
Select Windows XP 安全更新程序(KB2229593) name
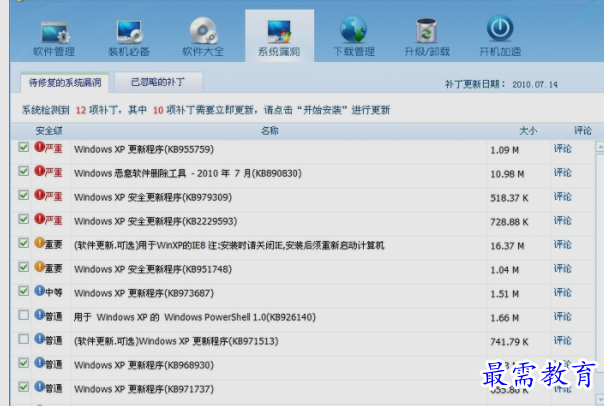155,221
